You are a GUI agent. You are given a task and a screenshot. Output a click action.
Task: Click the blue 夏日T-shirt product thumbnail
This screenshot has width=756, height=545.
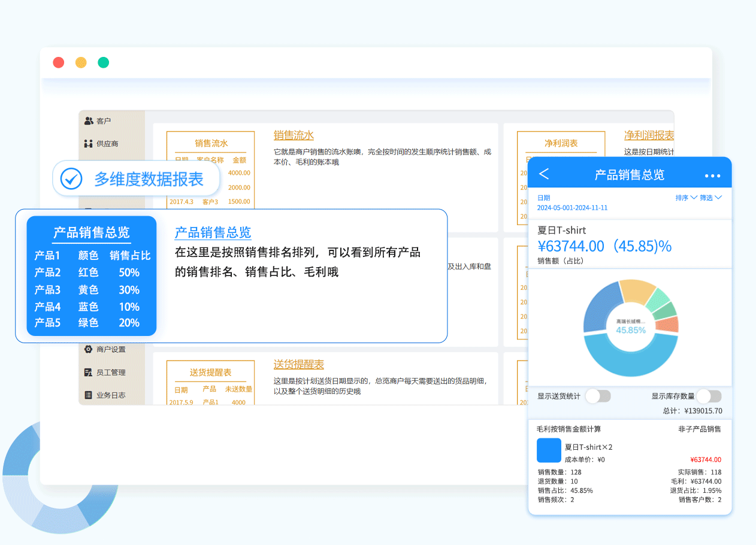(x=549, y=450)
